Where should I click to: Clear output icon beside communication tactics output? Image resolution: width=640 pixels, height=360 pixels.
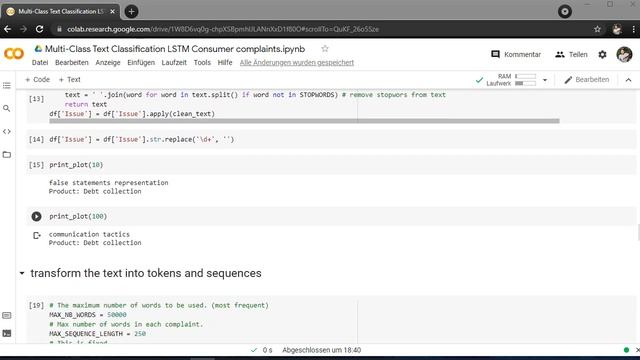pos(36,235)
